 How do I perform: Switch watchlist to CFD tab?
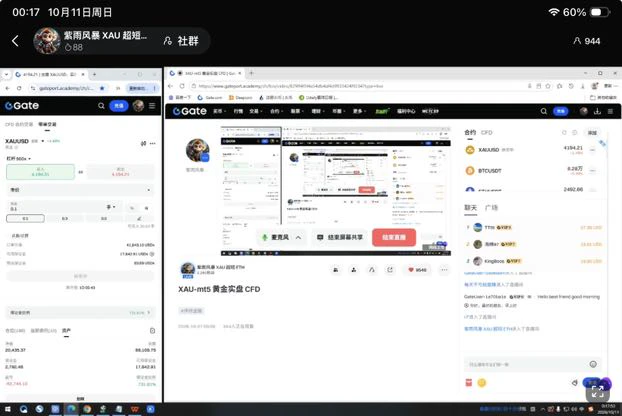coord(486,132)
